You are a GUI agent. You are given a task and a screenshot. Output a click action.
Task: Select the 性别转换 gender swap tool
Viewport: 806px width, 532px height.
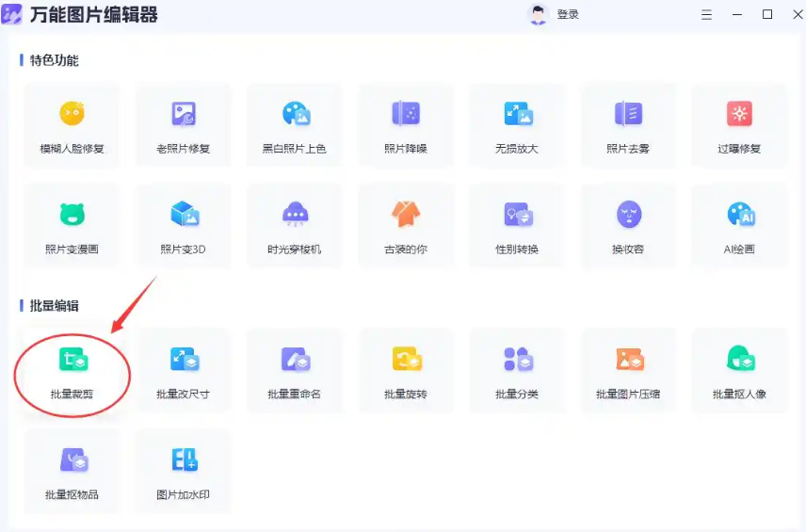517,227
